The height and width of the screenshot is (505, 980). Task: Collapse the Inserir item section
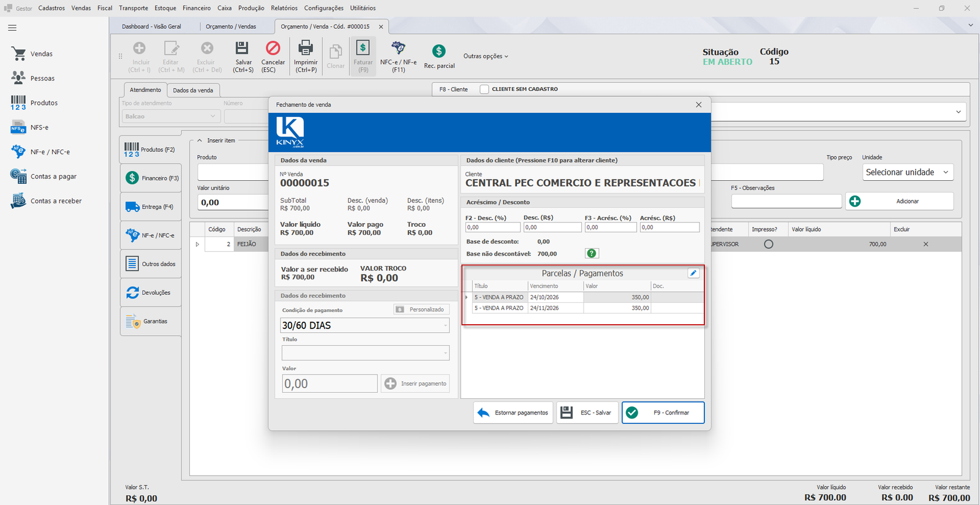click(x=200, y=140)
